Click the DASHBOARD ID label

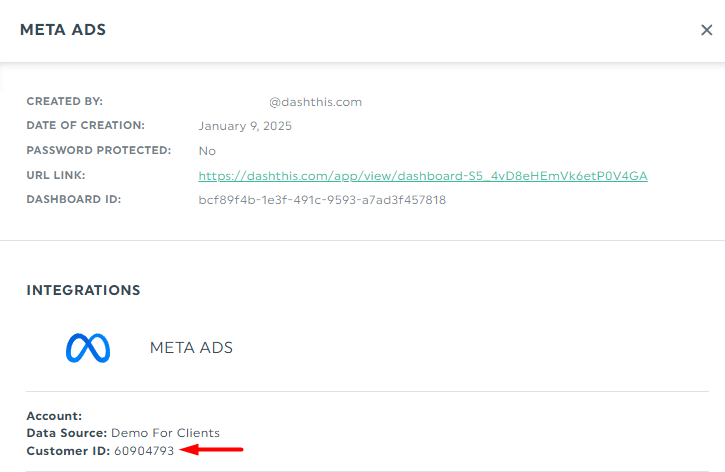coord(74,199)
